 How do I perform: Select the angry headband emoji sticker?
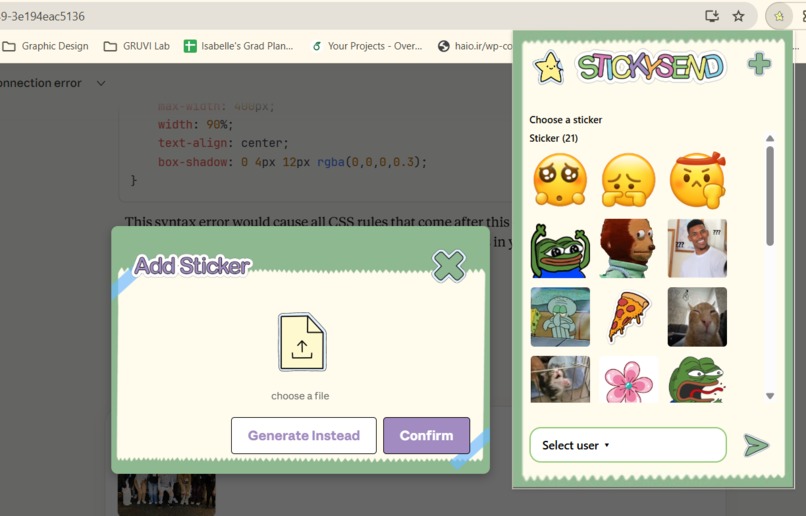[698, 180]
